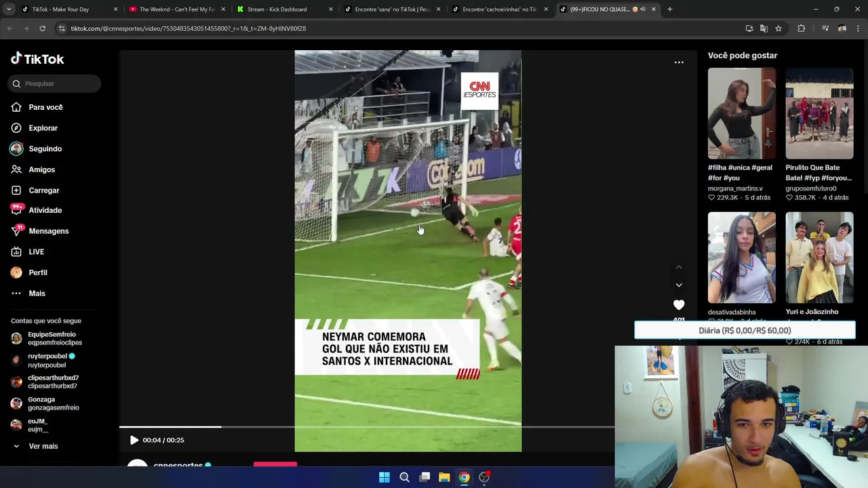The width and height of the screenshot is (868, 488).
Task: Bookmark this page with the star
Action: 778,28
